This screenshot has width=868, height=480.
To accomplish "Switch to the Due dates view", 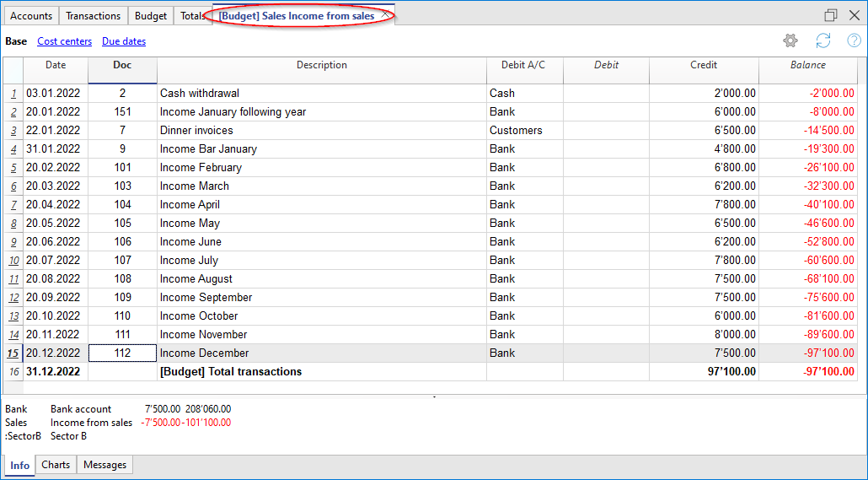I will (x=124, y=41).
